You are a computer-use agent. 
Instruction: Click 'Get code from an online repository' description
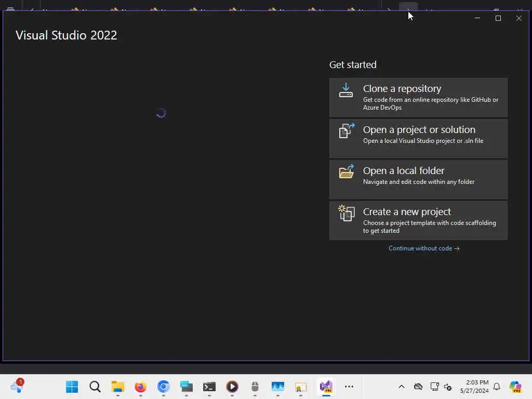(x=431, y=103)
